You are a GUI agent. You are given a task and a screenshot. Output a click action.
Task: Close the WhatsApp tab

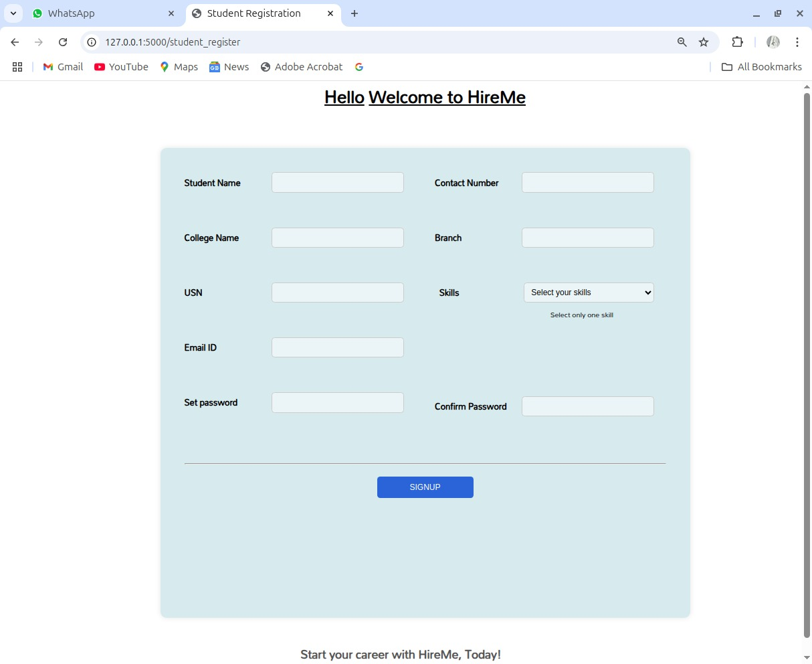point(171,13)
